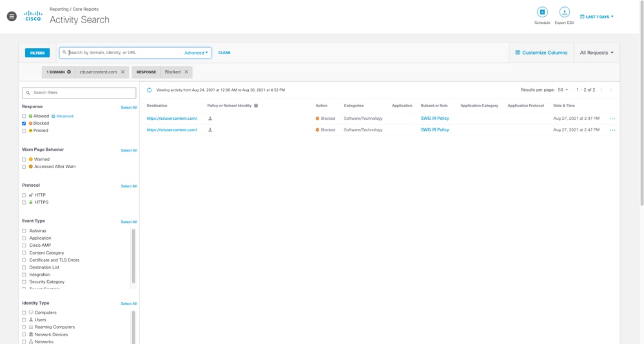Click the Identity Type list scrollbar

[x=133, y=327]
